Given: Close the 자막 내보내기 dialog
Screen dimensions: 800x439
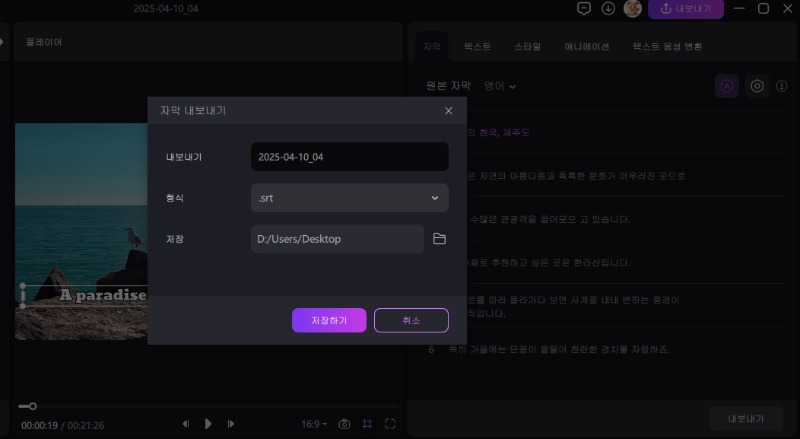Looking at the screenshot, I should (448, 111).
